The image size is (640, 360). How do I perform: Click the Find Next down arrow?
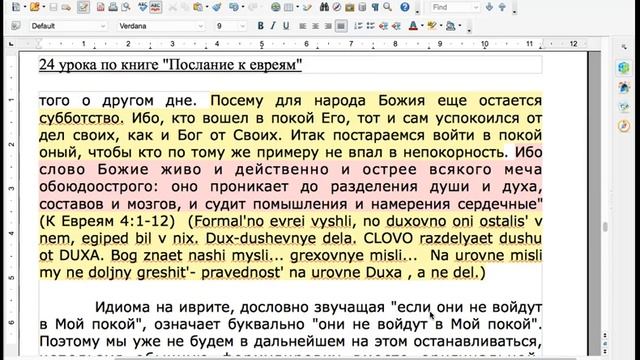coord(489,7)
